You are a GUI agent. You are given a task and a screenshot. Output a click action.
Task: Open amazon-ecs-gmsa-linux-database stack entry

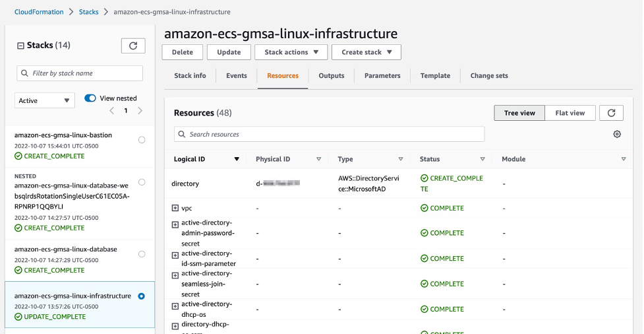(66, 250)
